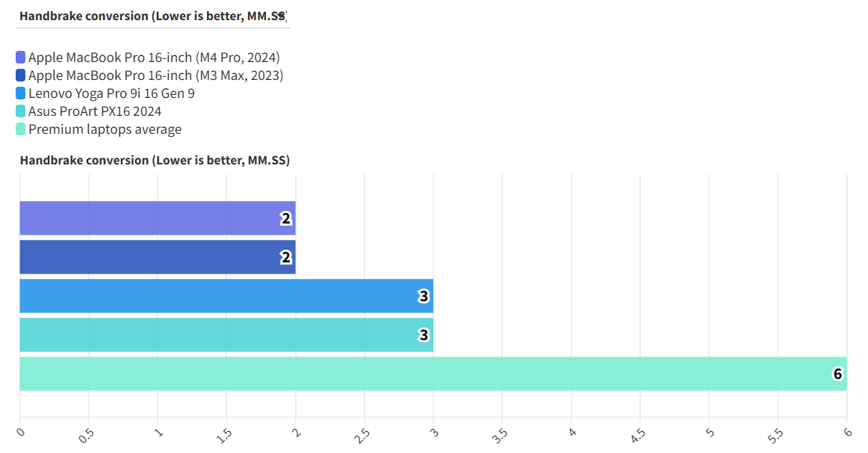The width and height of the screenshot is (868, 453).
Task: Click the 4.5 x-axis tick label
Action: (638, 434)
